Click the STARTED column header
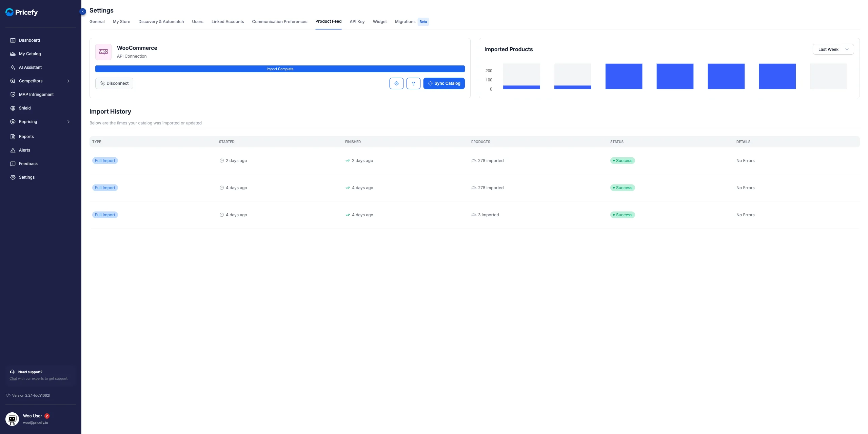The height and width of the screenshot is (434, 868). click(227, 142)
